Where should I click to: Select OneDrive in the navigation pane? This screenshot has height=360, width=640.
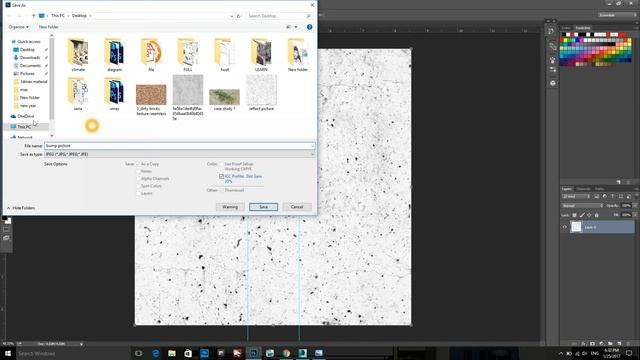(x=25, y=116)
